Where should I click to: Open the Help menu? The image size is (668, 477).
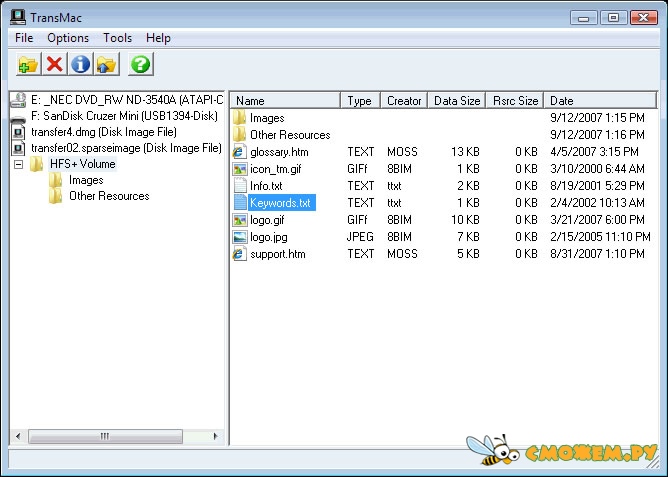(x=158, y=38)
